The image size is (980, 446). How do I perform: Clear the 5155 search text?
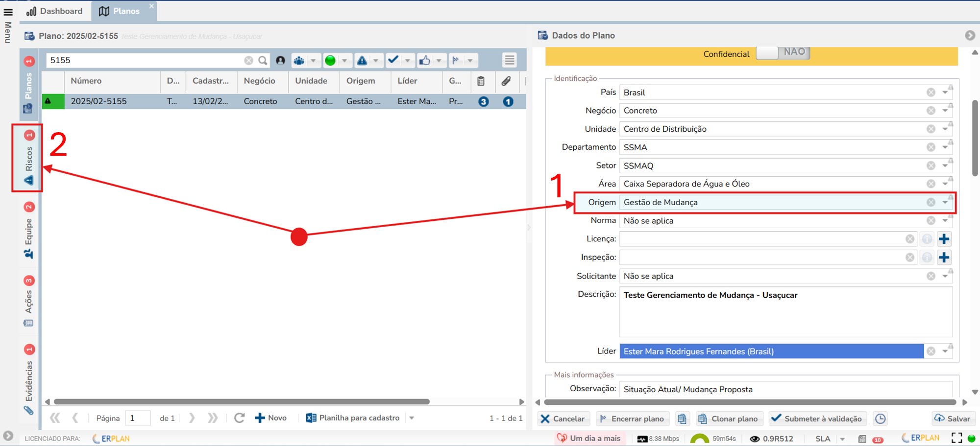(x=249, y=60)
